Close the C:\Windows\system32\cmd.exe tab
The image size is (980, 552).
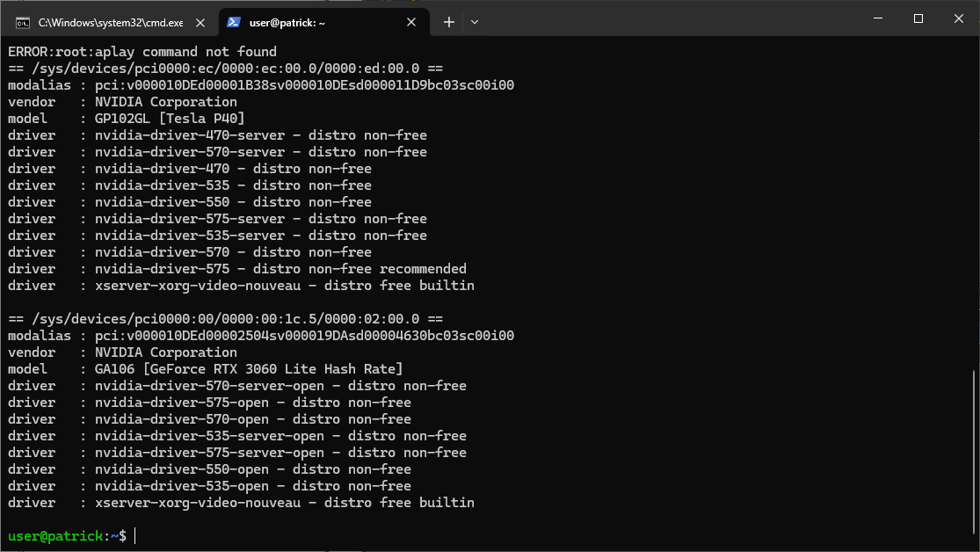[202, 22]
